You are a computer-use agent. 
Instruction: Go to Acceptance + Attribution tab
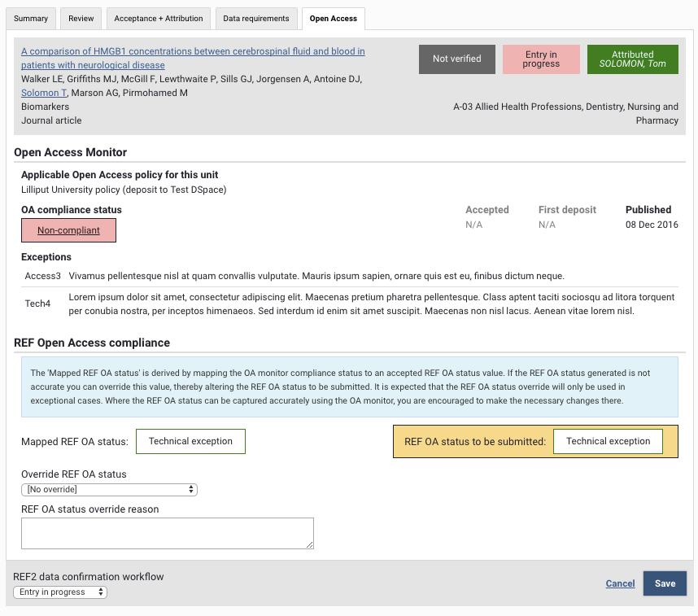158,19
